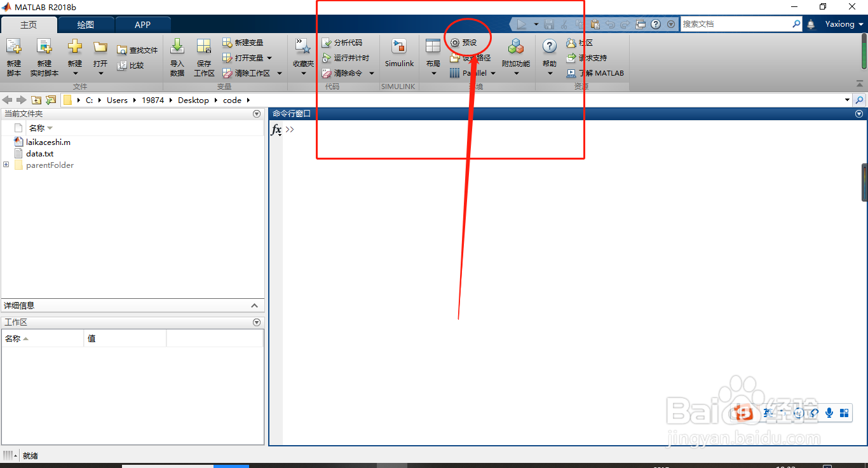The width and height of the screenshot is (868, 468).
Task: Click the browse for folder icon
Action: tap(51, 100)
